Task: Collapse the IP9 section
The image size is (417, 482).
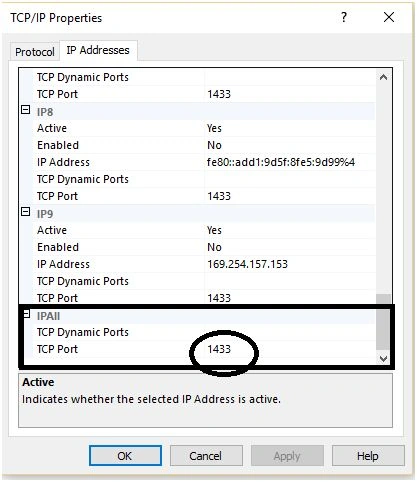Action: (x=26, y=212)
